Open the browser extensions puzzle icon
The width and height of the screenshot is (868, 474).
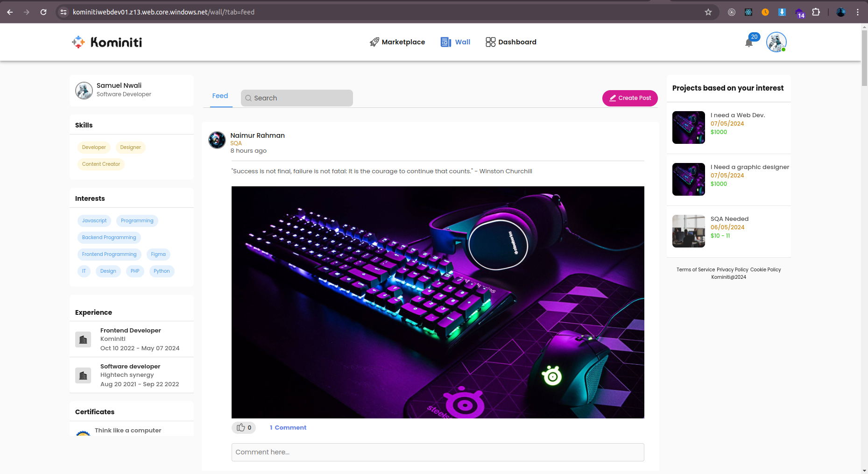[816, 12]
